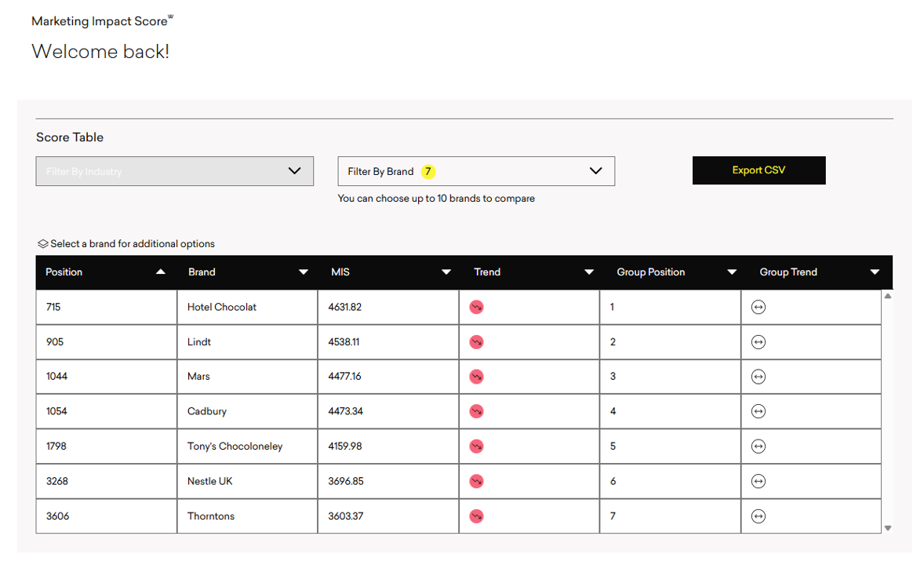Click the Group Trend sort arrow

(875, 272)
